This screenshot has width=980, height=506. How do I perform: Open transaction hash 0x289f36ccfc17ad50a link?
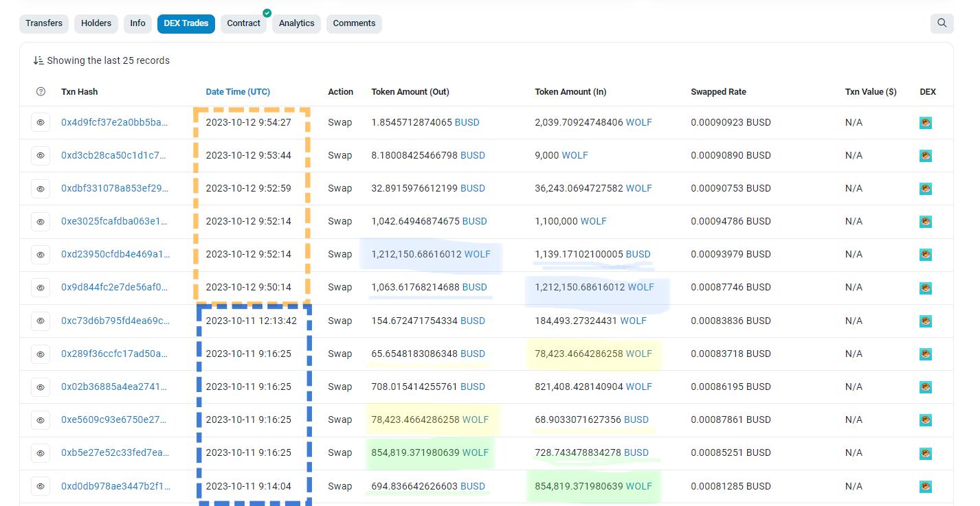click(114, 354)
